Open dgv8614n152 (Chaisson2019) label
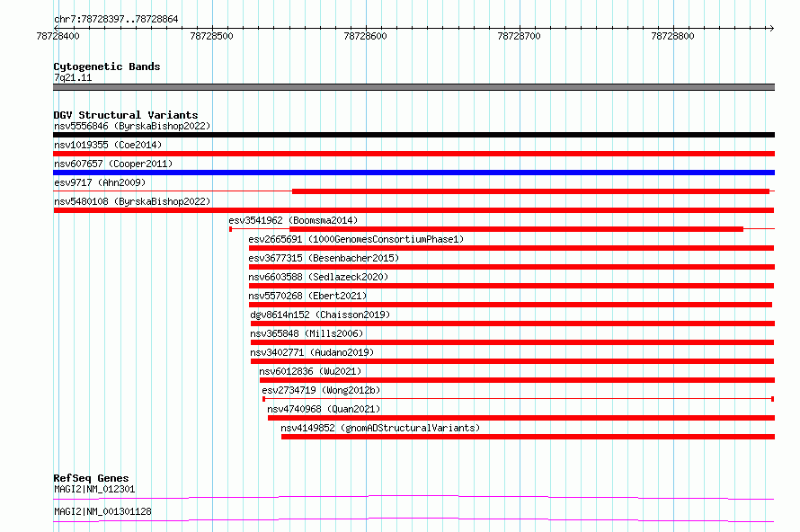This screenshot has width=800, height=532. pos(320,315)
